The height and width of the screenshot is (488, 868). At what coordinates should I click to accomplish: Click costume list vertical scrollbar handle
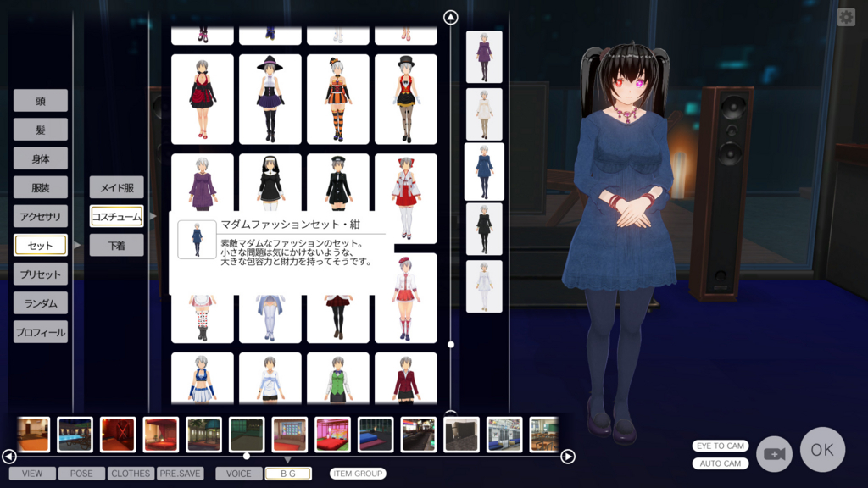click(x=451, y=345)
